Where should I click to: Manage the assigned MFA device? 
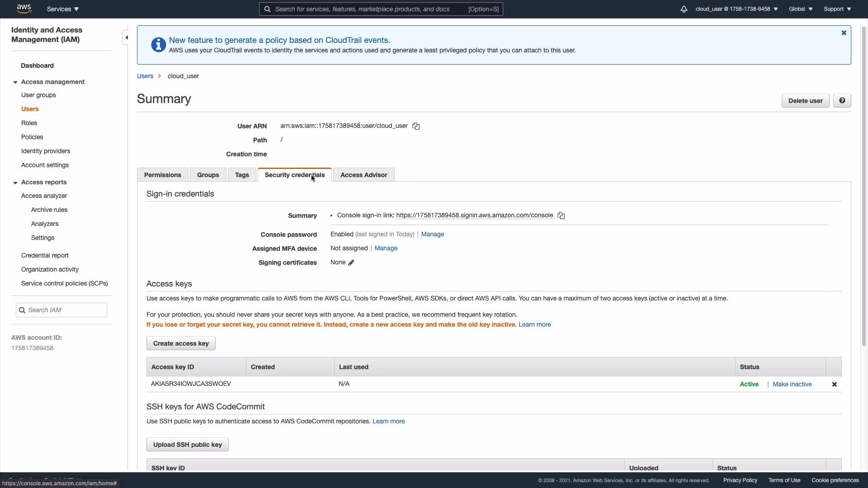(386, 248)
